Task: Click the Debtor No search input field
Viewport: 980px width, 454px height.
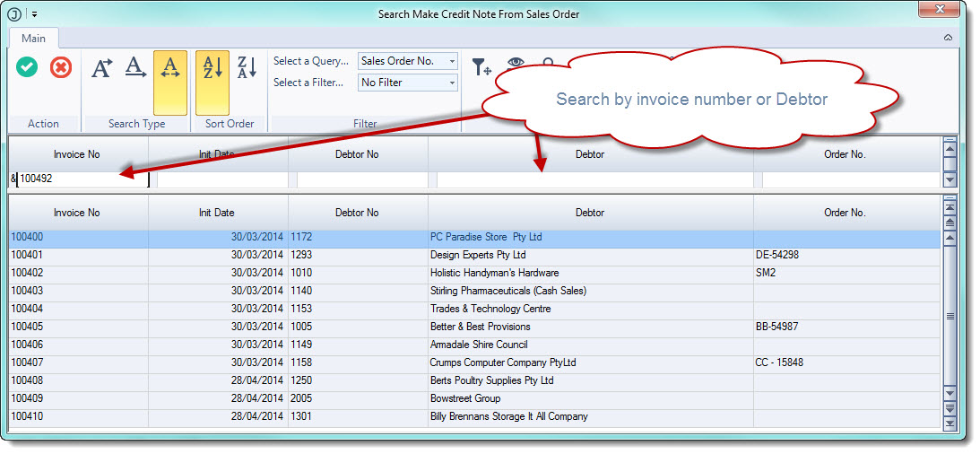Action: [362, 180]
